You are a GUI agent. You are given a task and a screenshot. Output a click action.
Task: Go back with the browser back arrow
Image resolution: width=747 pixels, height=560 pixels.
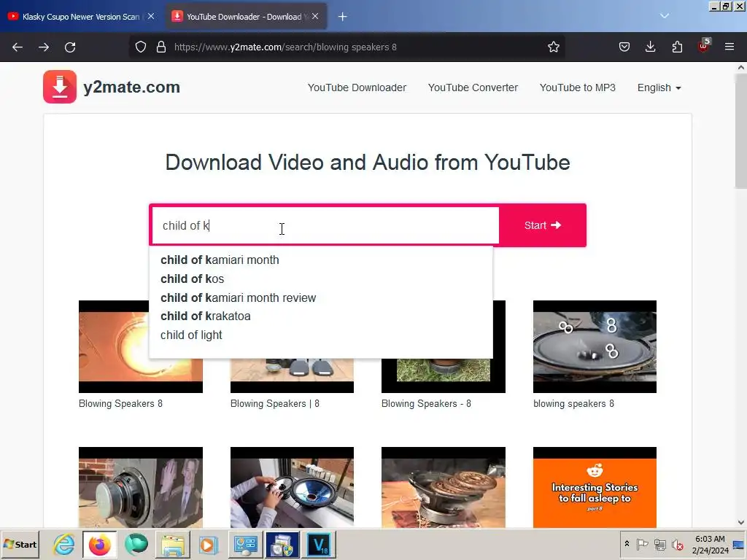(18, 47)
